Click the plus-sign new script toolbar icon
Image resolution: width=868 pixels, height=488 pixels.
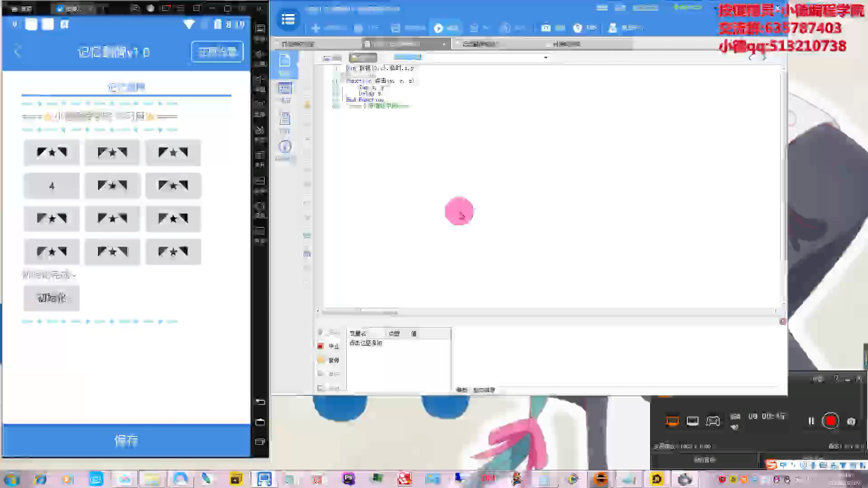316,28
